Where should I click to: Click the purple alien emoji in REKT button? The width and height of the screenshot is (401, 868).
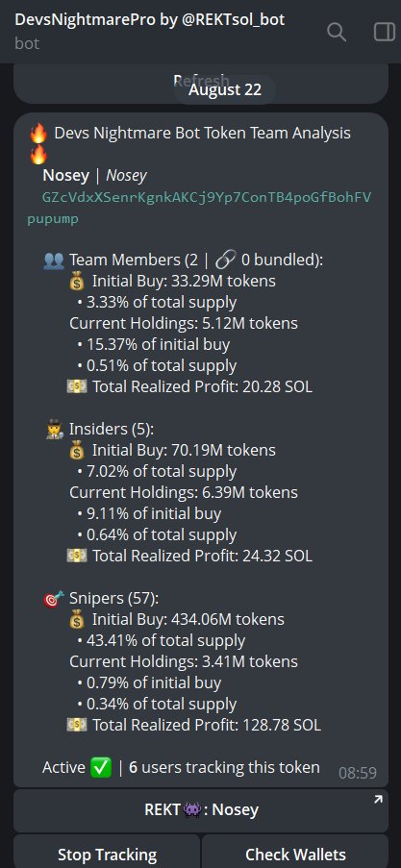click(x=190, y=810)
